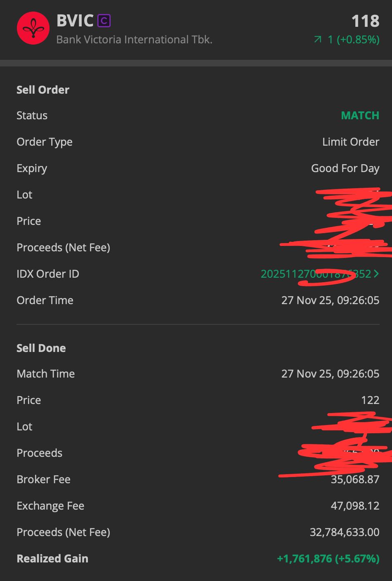Click the Sell Order section heading

pyautogui.click(x=43, y=90)
